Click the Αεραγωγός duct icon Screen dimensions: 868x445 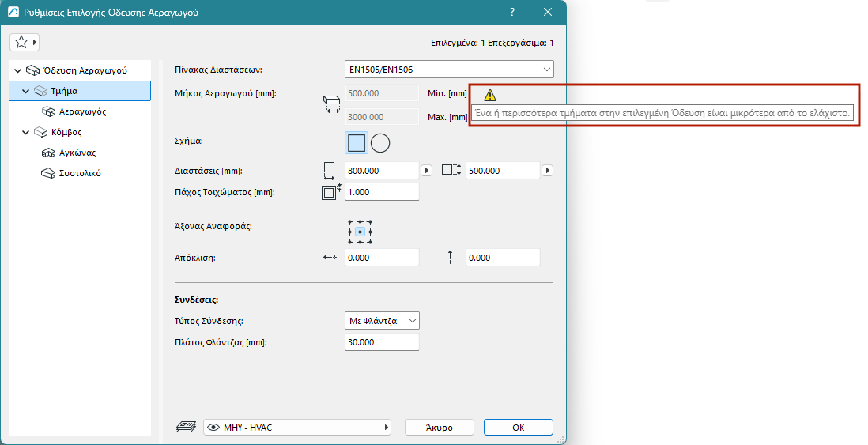coord(49,111)
